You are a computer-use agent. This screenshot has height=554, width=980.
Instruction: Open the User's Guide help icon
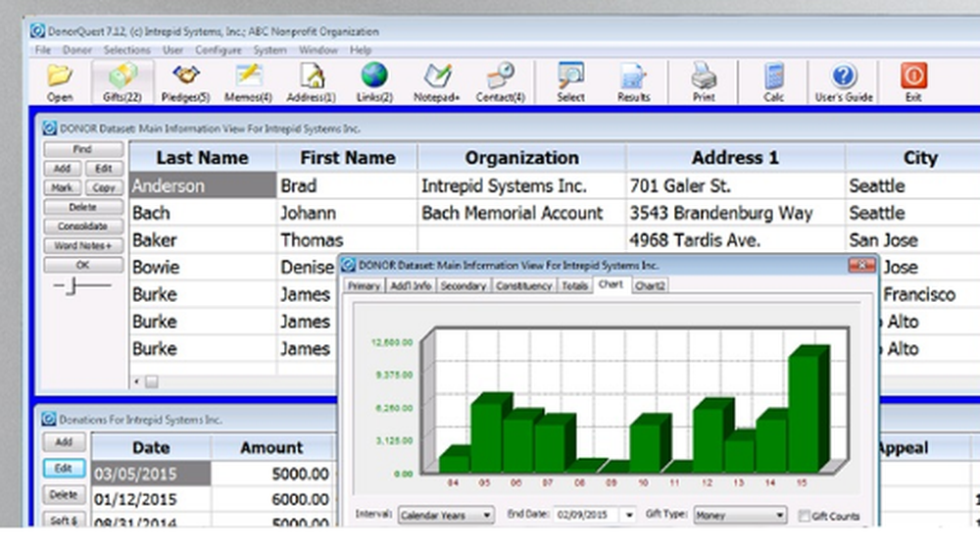point(843,82)
